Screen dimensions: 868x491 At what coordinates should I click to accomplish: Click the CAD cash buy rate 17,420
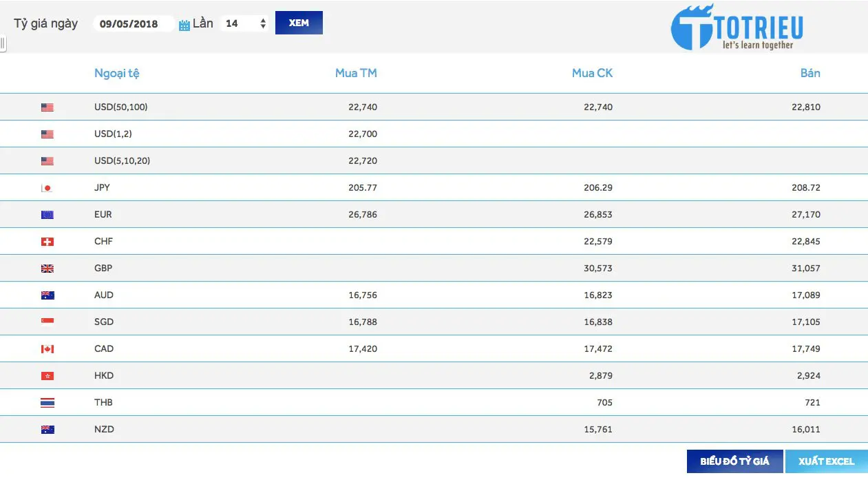pos(363,348)
